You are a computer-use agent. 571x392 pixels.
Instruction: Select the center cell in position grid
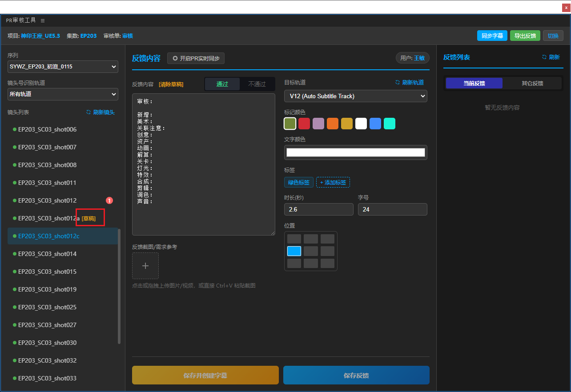coord(311,251)
